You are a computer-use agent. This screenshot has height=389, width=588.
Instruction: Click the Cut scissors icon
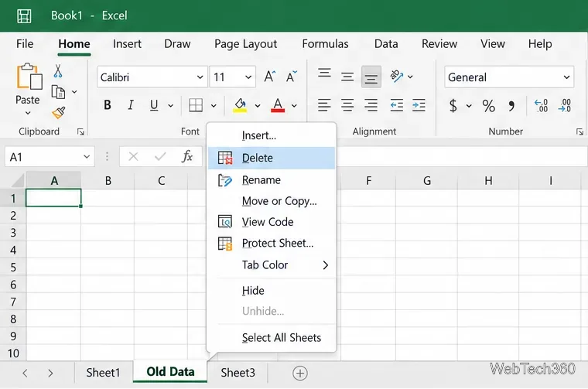click(x=58, y=71)
